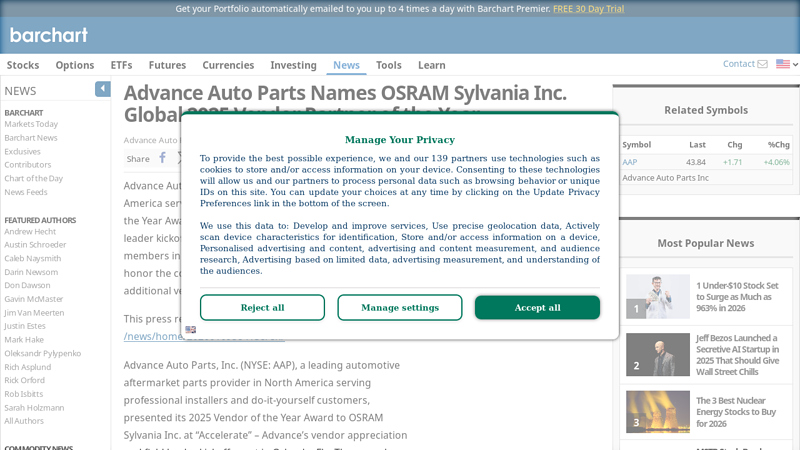This screenshot has height=450, width=800.
Task: Click FREE 30 Day Trial link
Action: pyautogui.click(x=588, y=9)
